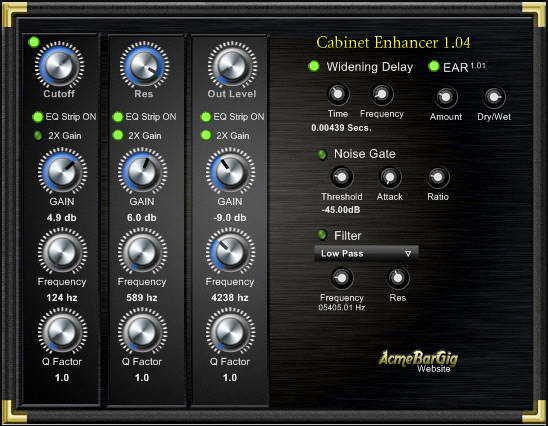The image size is (548, 426).
Task: Click the 6.0 db gain value
Action: [x=142, y=218]
